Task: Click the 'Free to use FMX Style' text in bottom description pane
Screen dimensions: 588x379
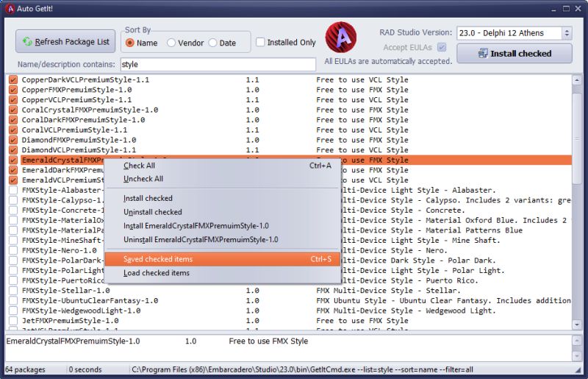Action: 268,341
